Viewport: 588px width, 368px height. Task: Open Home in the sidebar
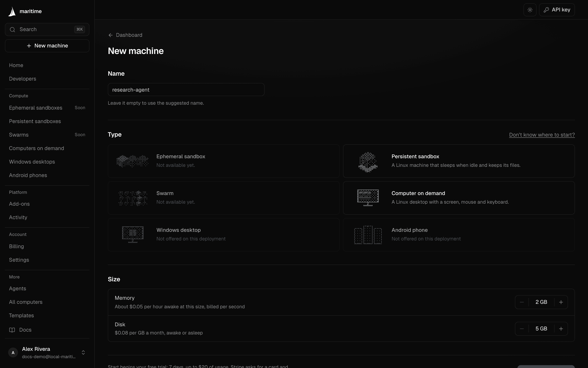point(47,65)
